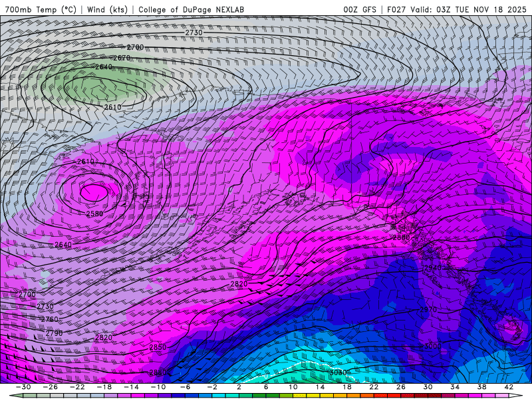Click the 10 temperature scale label
This screenshot has height=399, width=532.
(x=293, y=387)
